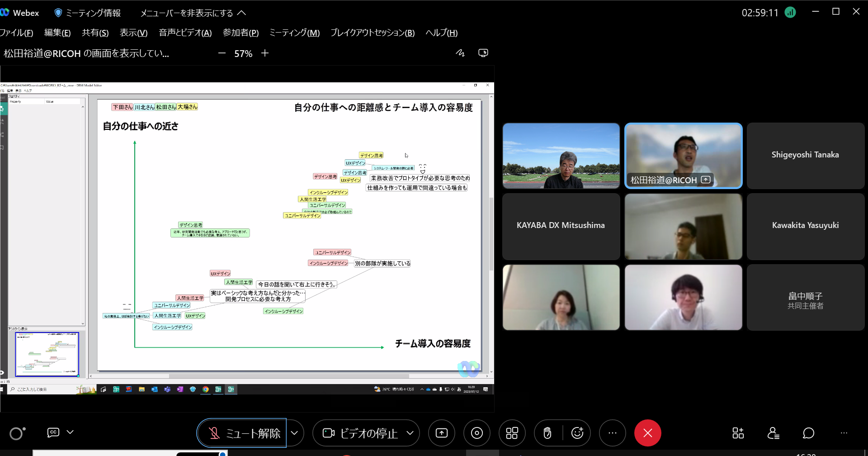The image size is (868, 456).
Task: Open the 参加者(P) menu
Action: pos(241,33)
